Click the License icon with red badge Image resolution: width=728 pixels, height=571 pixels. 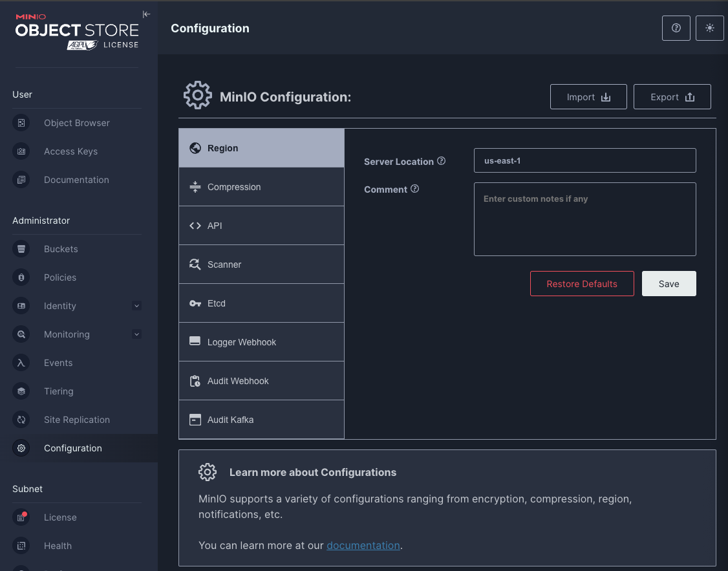(21, 517)
